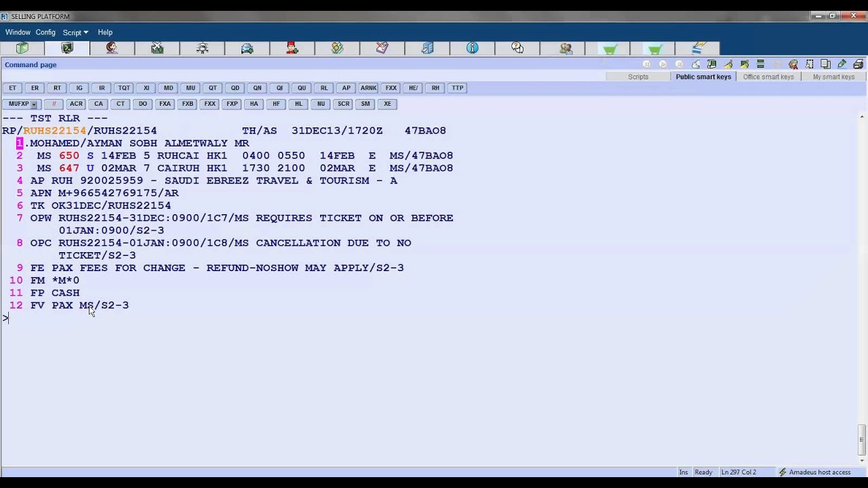Viewport: 868px width, 488px height.
Task: Click the IG smart key button
Action: [79, 88]
